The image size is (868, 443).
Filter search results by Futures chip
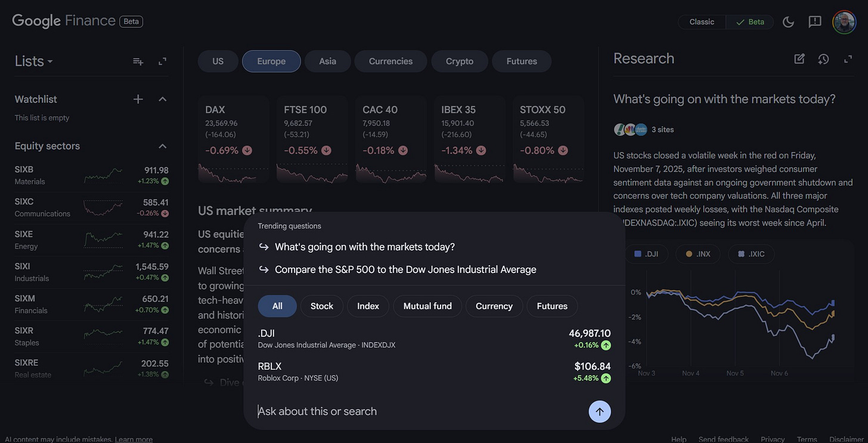pyautogui.click(x=552, y=306)
